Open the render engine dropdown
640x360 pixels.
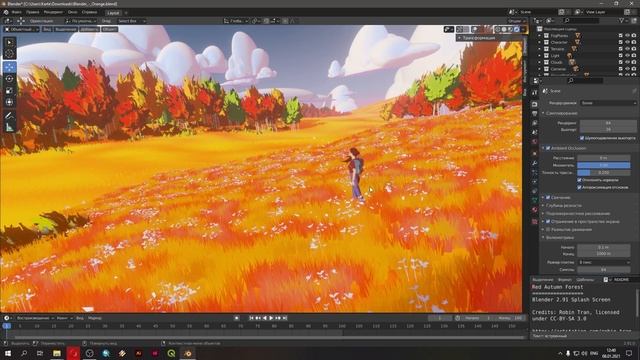click(x=608, y=103)
